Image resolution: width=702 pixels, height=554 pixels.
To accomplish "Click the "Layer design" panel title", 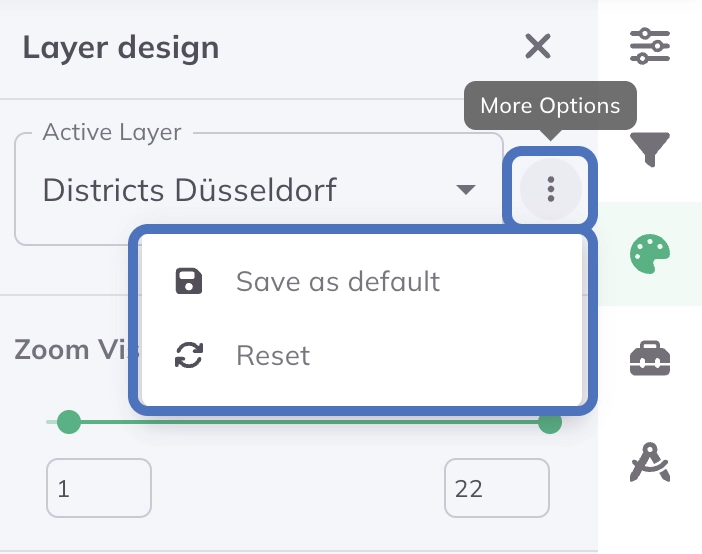I will pyautogui.click(x=120, y=47).
